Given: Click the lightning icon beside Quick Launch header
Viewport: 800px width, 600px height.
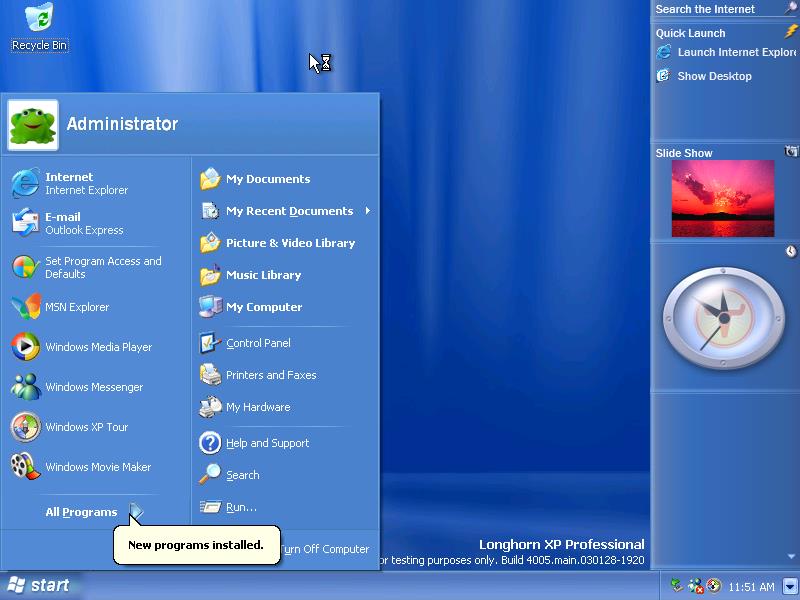Looking at the screenshot, I should pyautogui.click(x=791, y=32).
